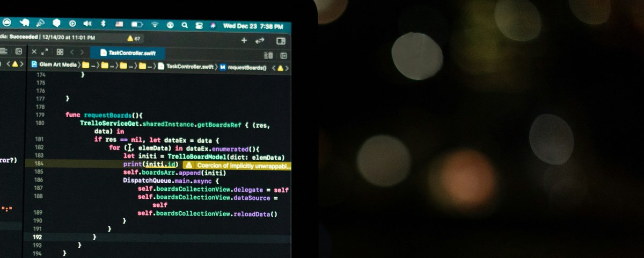The height and width of the screenshot is (258, 644).
Task: Close the editor with the X icon
Action: coord(34,52)
